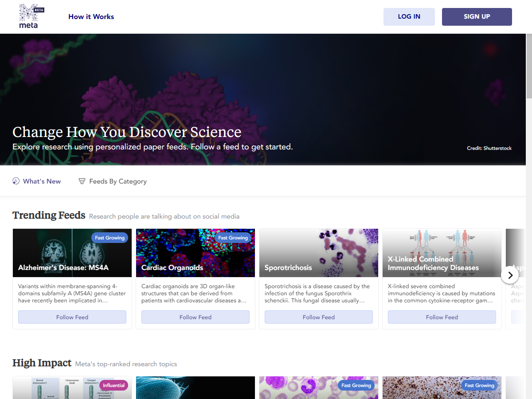532x399 pixels.
Task: Follow the X-Linked Combined Immunodeficiency Diseases feed
Action: (442, 317)
